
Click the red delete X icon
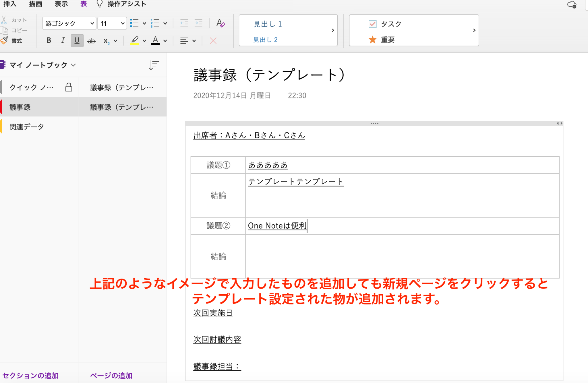click(213, 40)
